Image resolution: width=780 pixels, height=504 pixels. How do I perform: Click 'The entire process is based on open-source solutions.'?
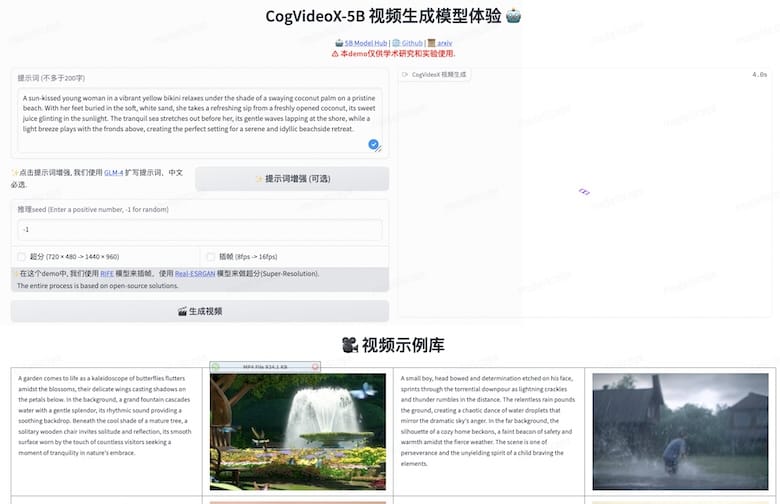(98, 286)
